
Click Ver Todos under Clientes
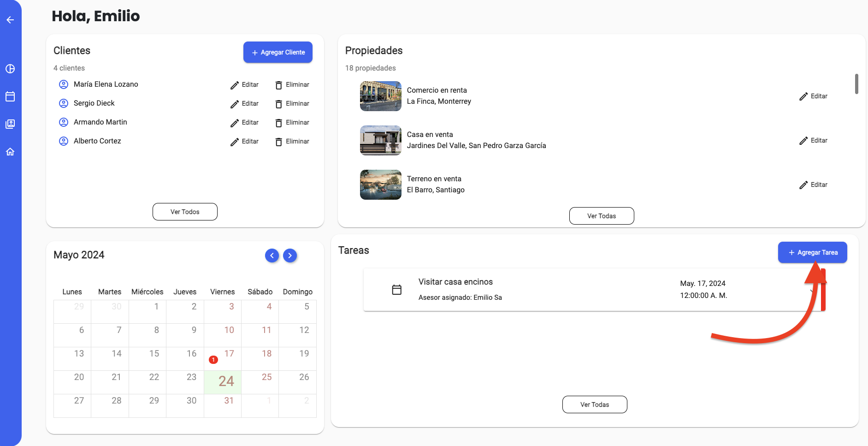[x=185, y=212]
